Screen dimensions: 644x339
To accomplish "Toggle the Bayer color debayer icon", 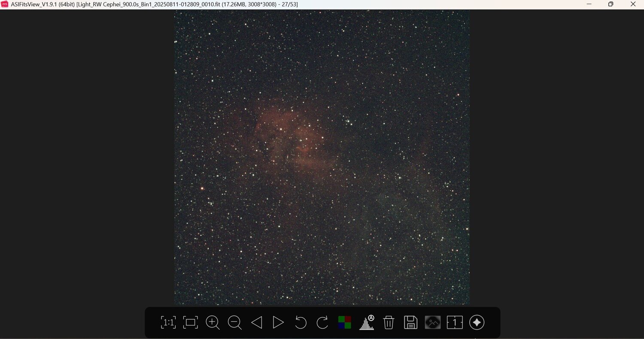I will [344, 322].
